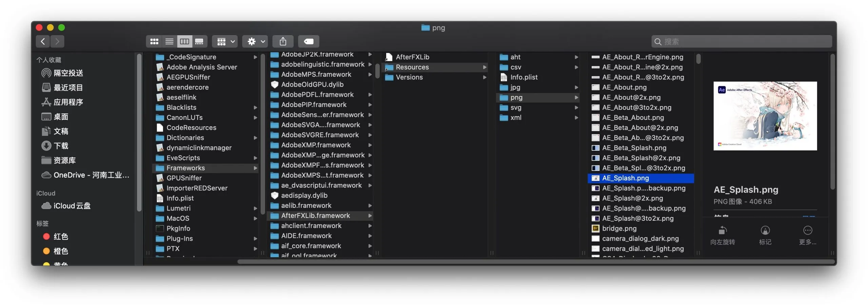
Task: Go back to previous folder
Action: click(43, 41)
